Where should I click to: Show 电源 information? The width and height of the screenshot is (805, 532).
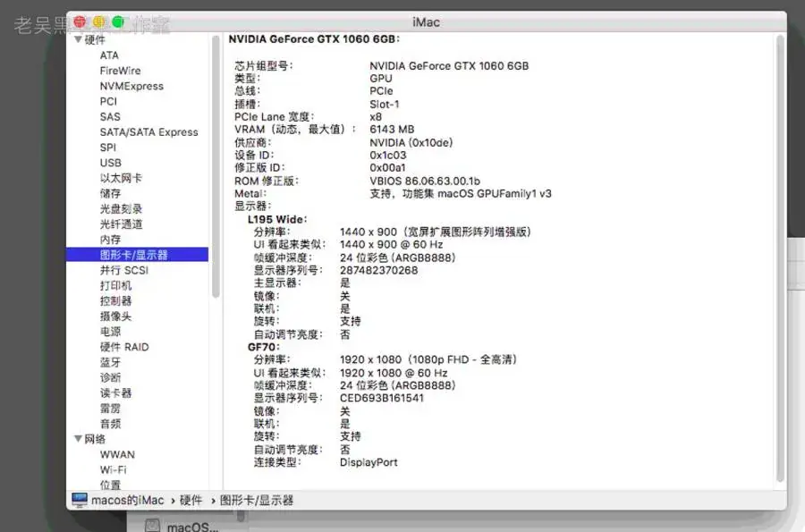point(110,332)
